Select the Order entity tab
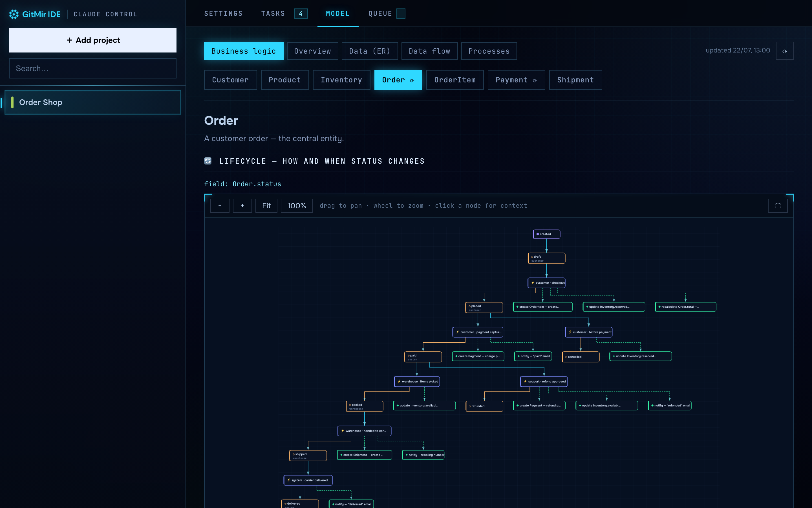Screen dimensions: 812x508 click(398, 80)
